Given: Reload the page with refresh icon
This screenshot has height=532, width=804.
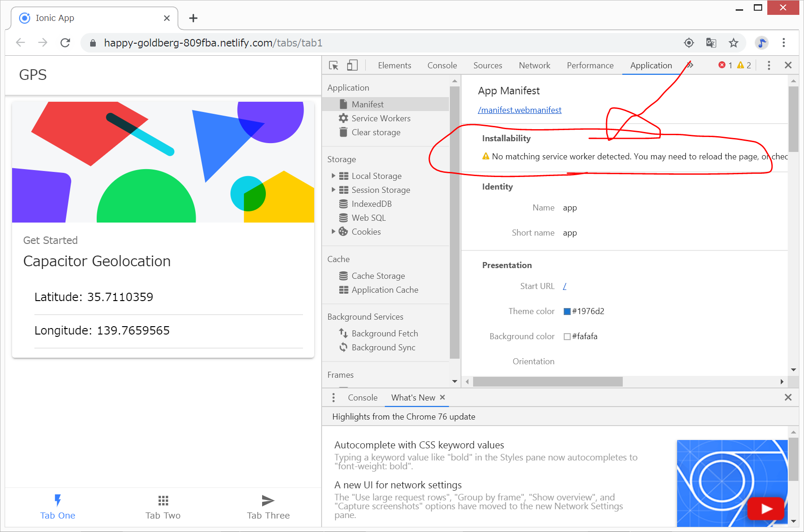Looking at the screenshot, I should pyautogui.click(x=66, y=43).
